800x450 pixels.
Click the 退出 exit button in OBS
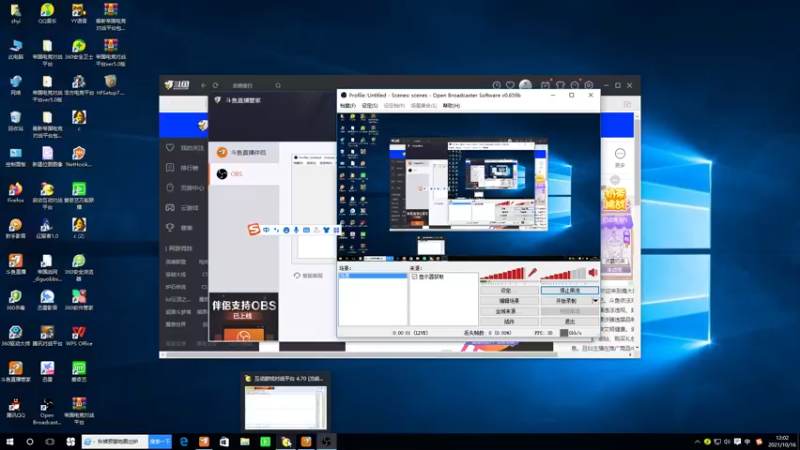pyautogui.click(x=569, y=322)
